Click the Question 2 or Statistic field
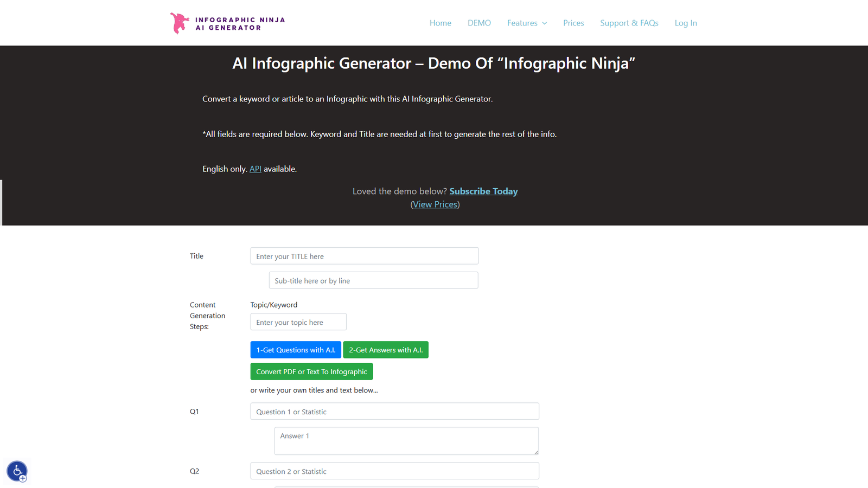The image size is (868, 488). tap(394, 471)
